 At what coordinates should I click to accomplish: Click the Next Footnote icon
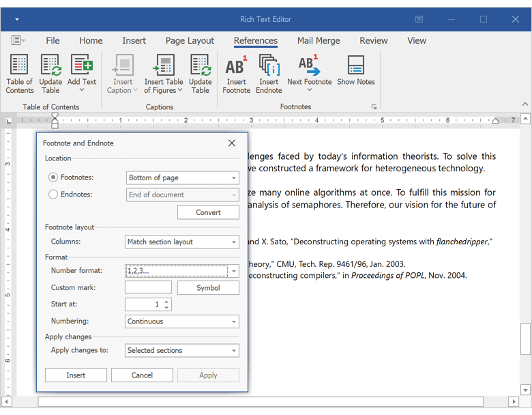click(309, 66)
